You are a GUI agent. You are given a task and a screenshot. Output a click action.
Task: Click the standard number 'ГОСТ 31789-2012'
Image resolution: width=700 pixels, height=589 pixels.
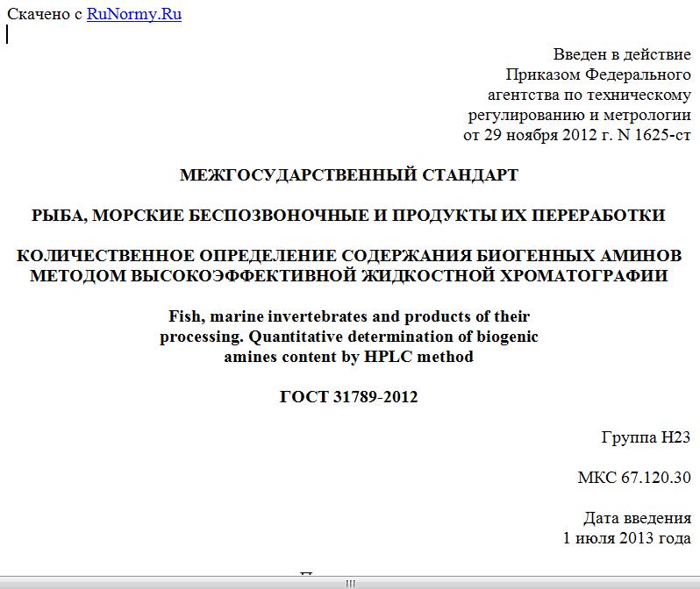(x=348, y=397)
